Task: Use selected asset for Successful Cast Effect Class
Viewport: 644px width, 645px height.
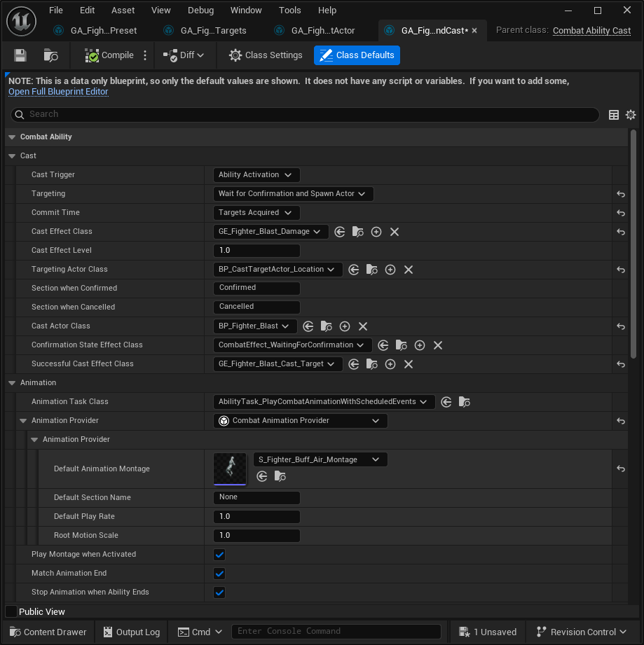Action: click(x=353, y=364)
